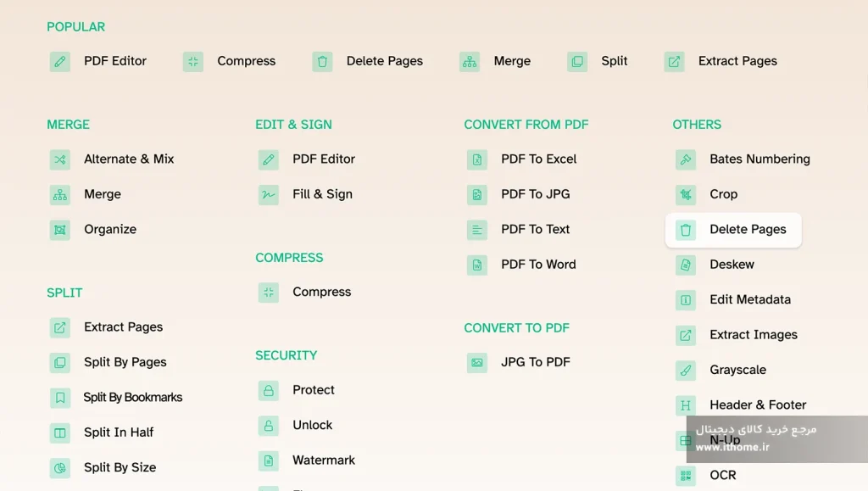
Task: Click the trash icon next to Delete Pages in Others
Action: [x=685, y=230]
